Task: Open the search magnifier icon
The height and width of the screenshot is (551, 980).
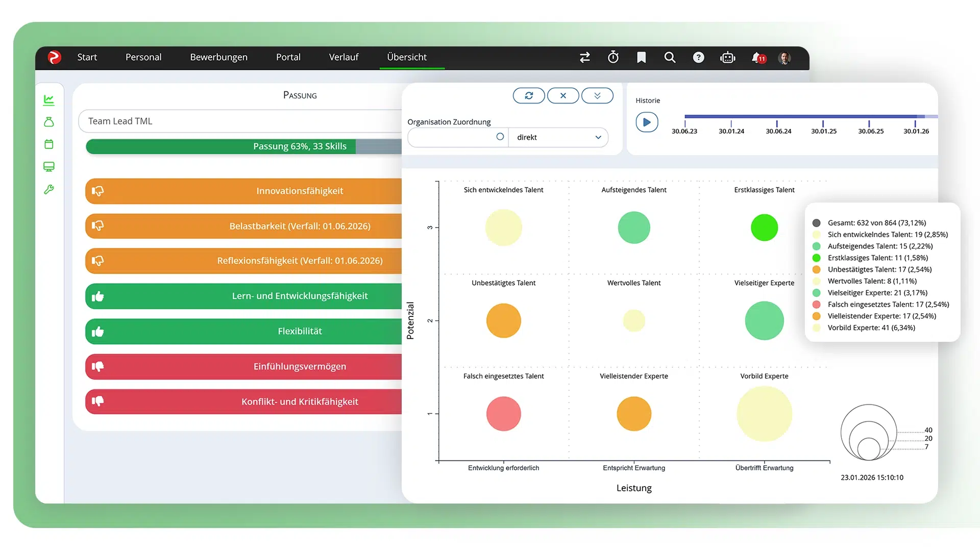Action: click(x=670, y=58)
